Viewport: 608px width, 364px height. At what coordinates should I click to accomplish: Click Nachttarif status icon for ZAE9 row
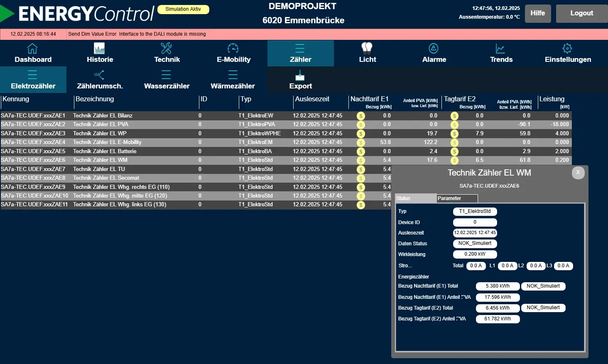click(360, 188)
